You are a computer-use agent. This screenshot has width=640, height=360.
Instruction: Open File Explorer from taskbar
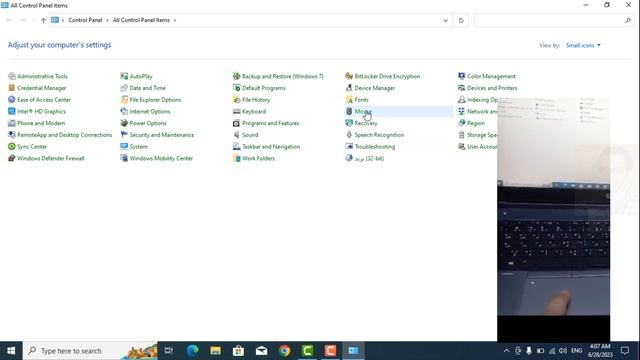point(216,351)
